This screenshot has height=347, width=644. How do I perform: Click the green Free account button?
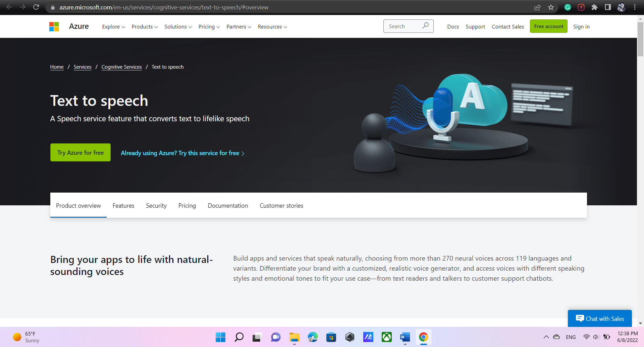(x=549, y=26)
